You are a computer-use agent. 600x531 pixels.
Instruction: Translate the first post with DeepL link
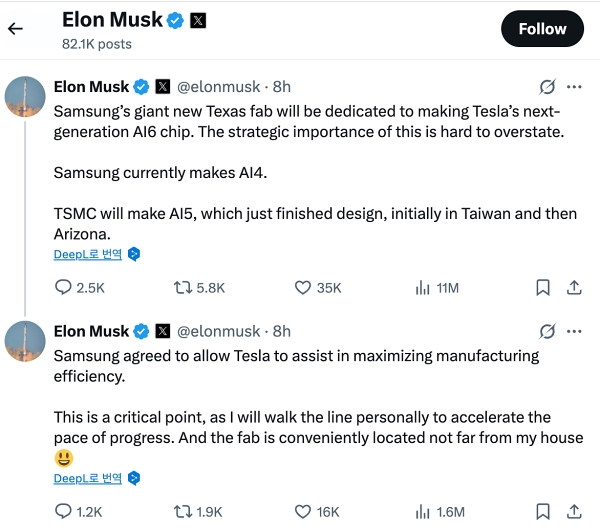coord(88,254)
